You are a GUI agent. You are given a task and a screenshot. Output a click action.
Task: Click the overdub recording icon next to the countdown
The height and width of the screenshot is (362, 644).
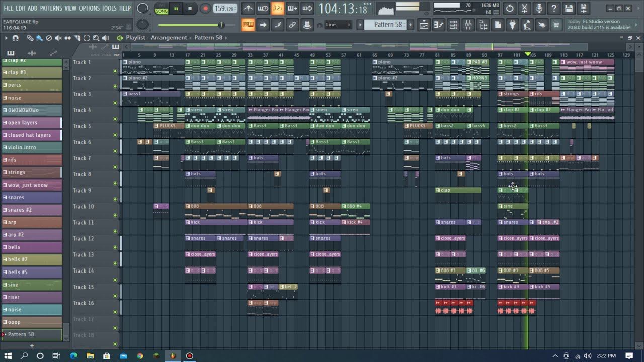[x=292, y=8]
